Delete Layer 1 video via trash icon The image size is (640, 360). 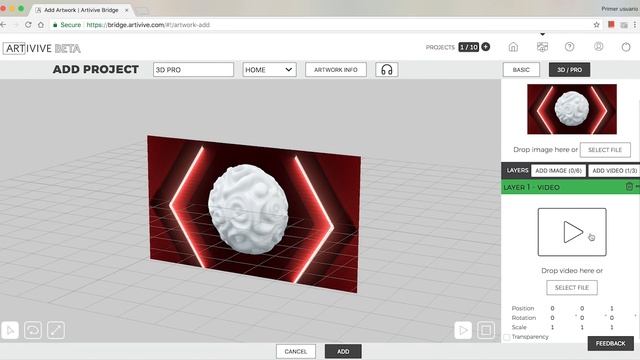(x=629, y=187)
